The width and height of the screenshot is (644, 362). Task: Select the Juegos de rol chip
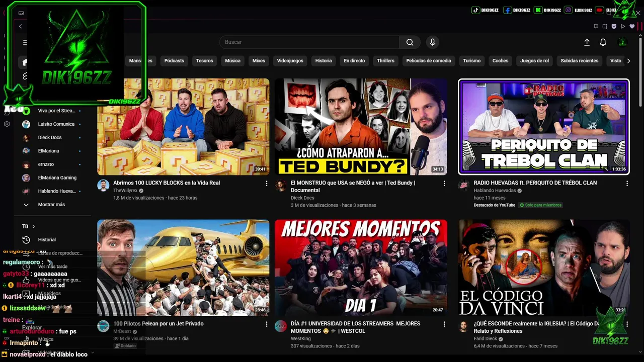point(534,61)
